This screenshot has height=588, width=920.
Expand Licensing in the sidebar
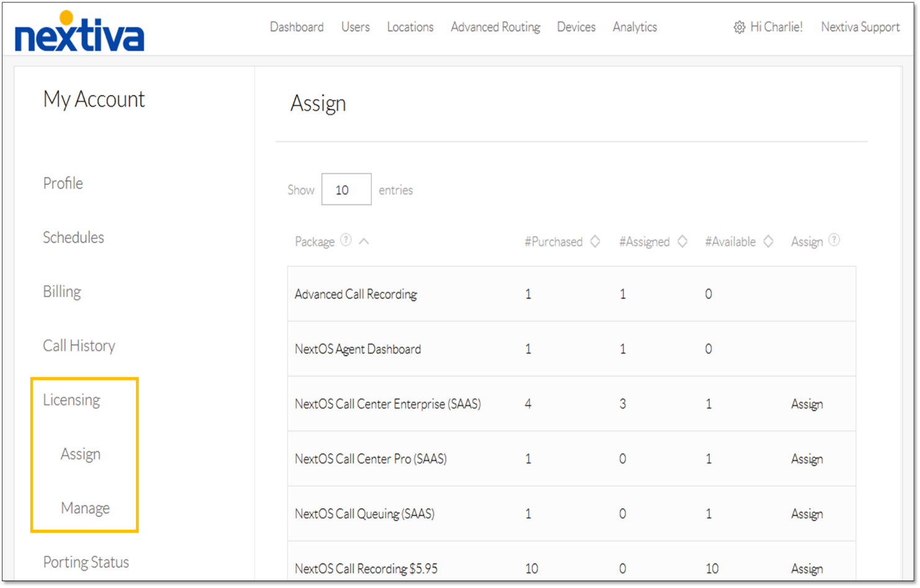pyautogui.click(x=71, y=400)
